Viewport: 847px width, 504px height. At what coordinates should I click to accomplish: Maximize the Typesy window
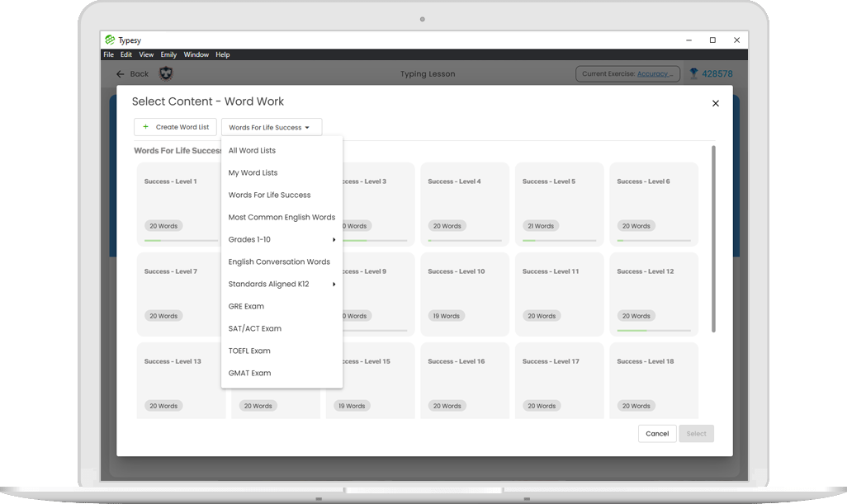(x=712, y=40)
